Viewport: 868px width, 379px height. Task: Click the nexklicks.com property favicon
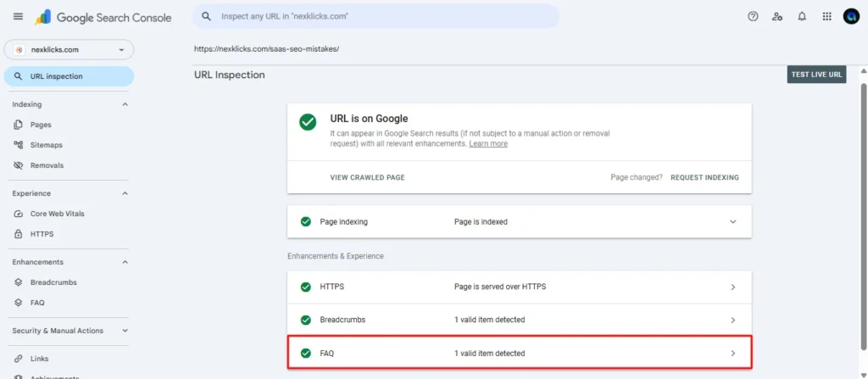(19, 50)
